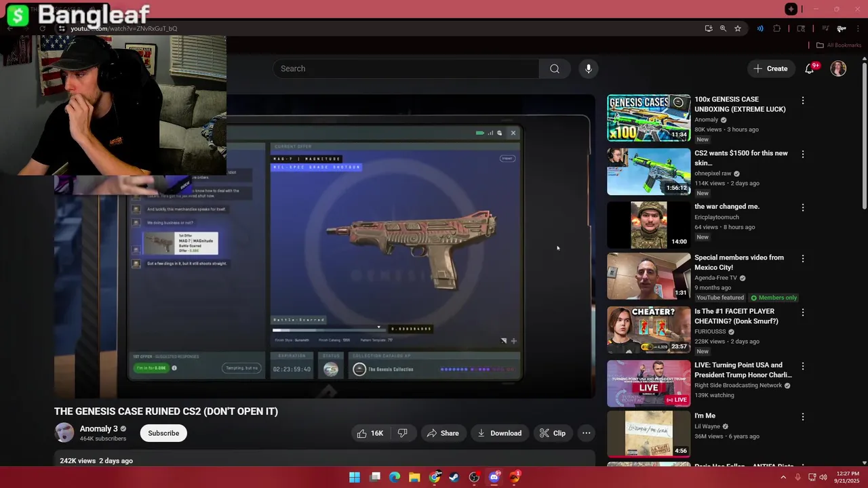Open the volume tray icon

click(x=823, y=477)
